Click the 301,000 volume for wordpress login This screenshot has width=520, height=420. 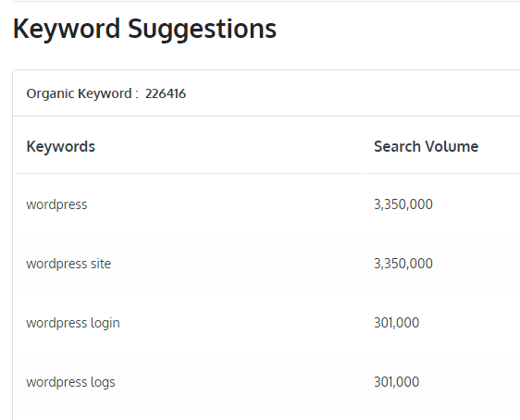click(x=397, y=323)
